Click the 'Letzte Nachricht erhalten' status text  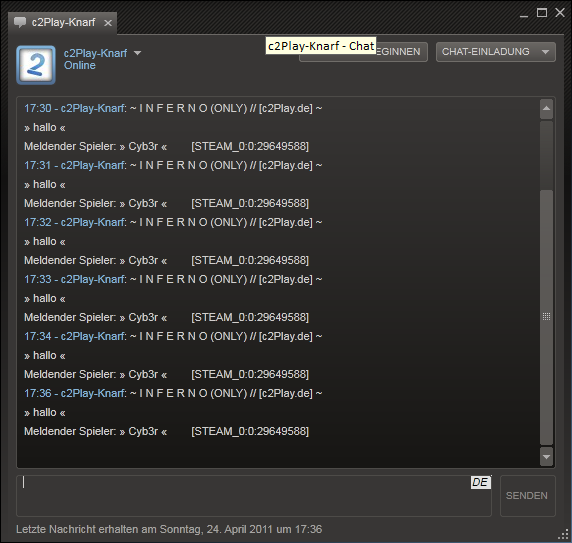(x=169, y=529)
